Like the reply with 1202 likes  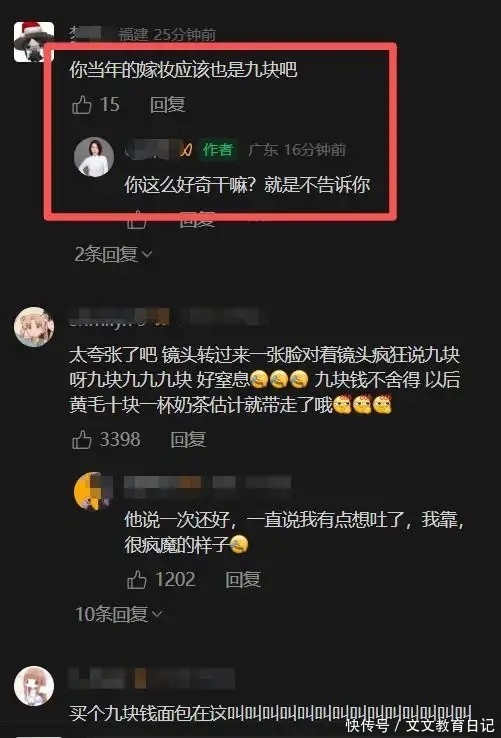pos(137,579)
